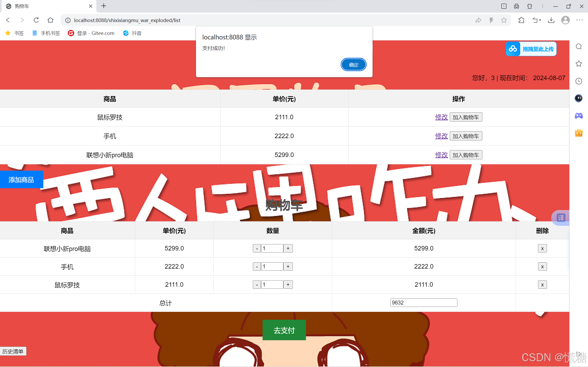Go forward to the next page
The image size is (588, 367).
[22, 20]
